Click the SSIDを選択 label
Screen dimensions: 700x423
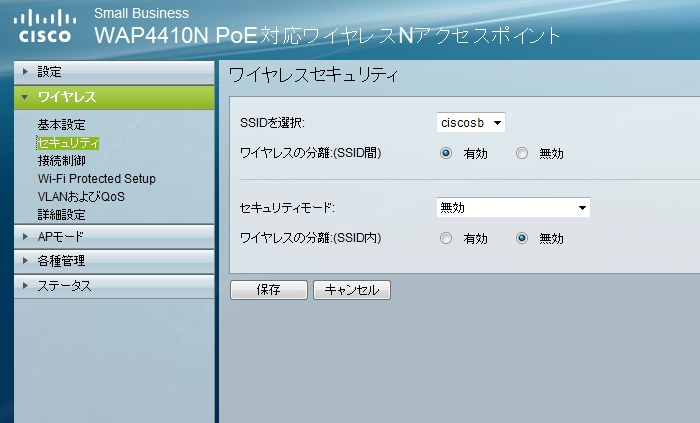click(272, 123)
